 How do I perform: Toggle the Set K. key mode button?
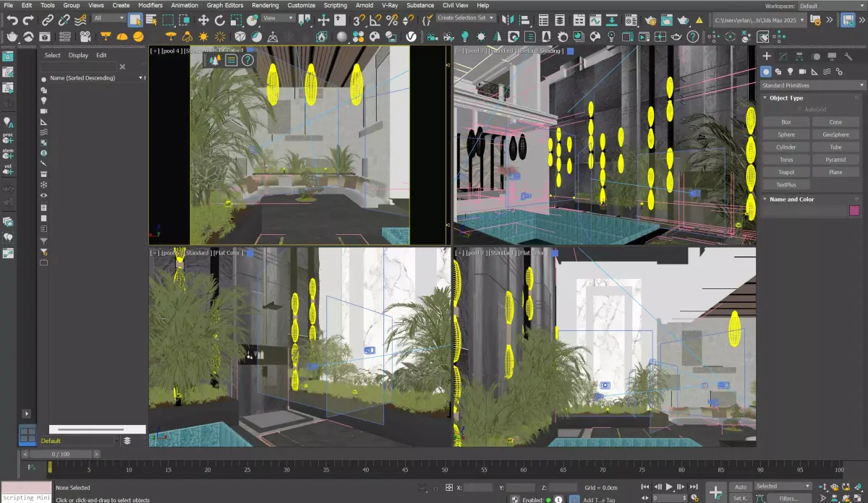[x=741, y=498]
